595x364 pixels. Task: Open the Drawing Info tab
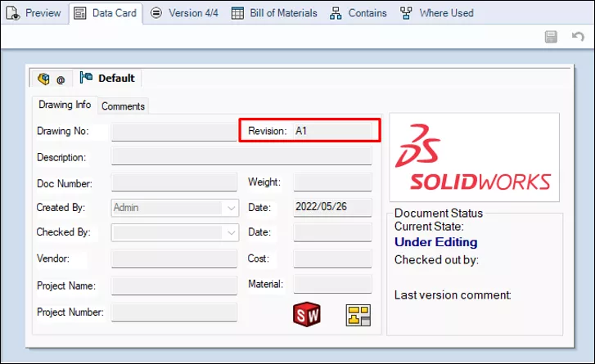(x=65, y=105)
